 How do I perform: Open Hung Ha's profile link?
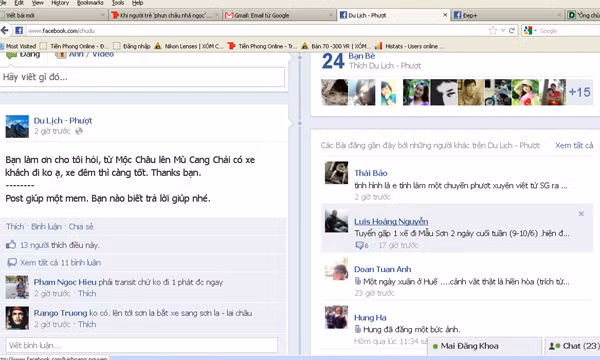[370, 318]
